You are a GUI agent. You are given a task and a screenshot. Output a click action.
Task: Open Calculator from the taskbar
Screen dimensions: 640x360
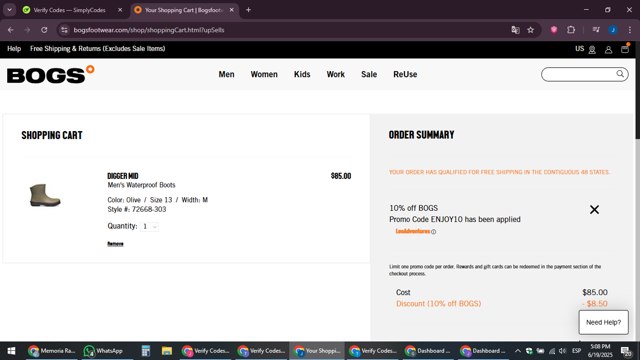tap(146, 351)
